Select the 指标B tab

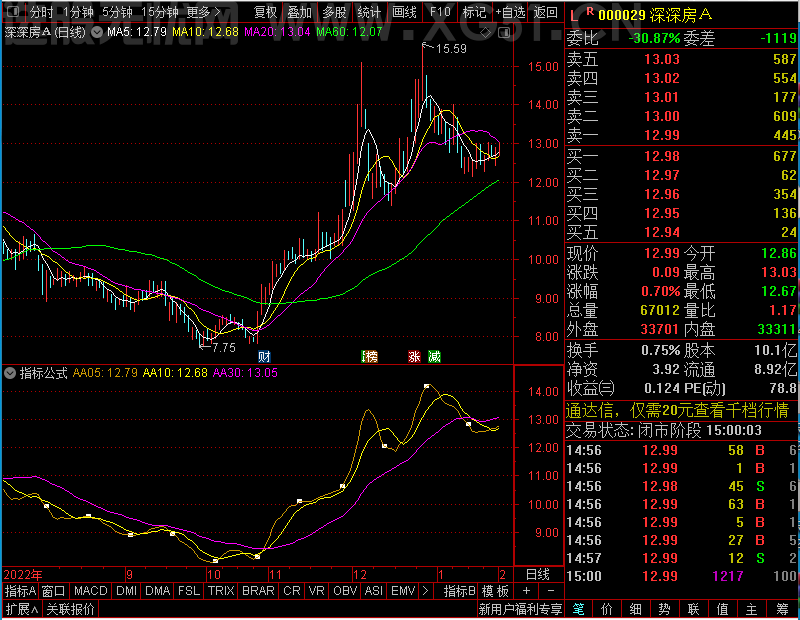point(459,591)
